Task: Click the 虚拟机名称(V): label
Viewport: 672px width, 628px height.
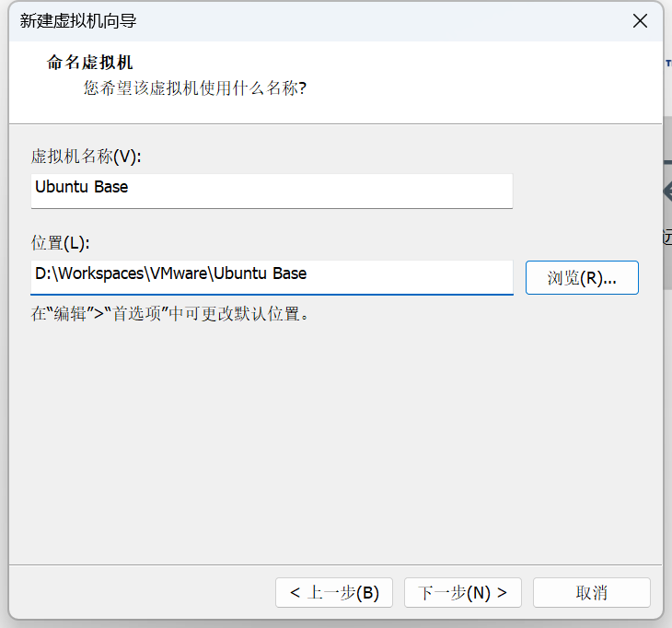Action: [86, 156]
